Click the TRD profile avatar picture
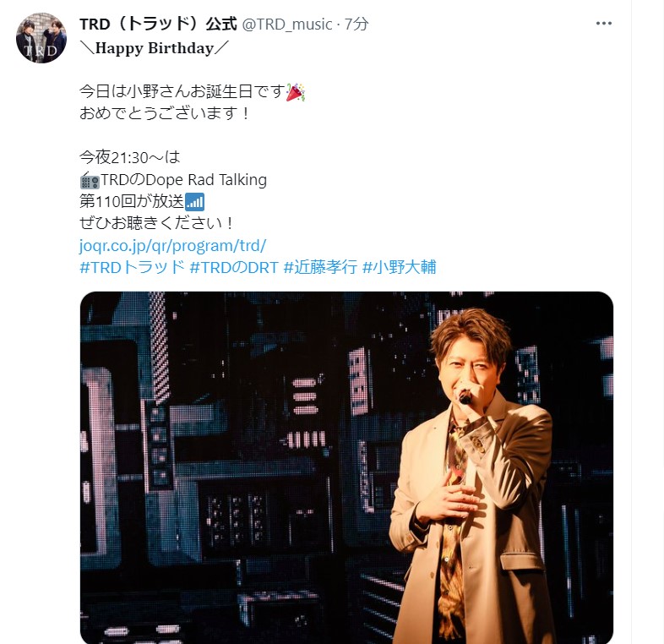664x644 pixels. 41,38
